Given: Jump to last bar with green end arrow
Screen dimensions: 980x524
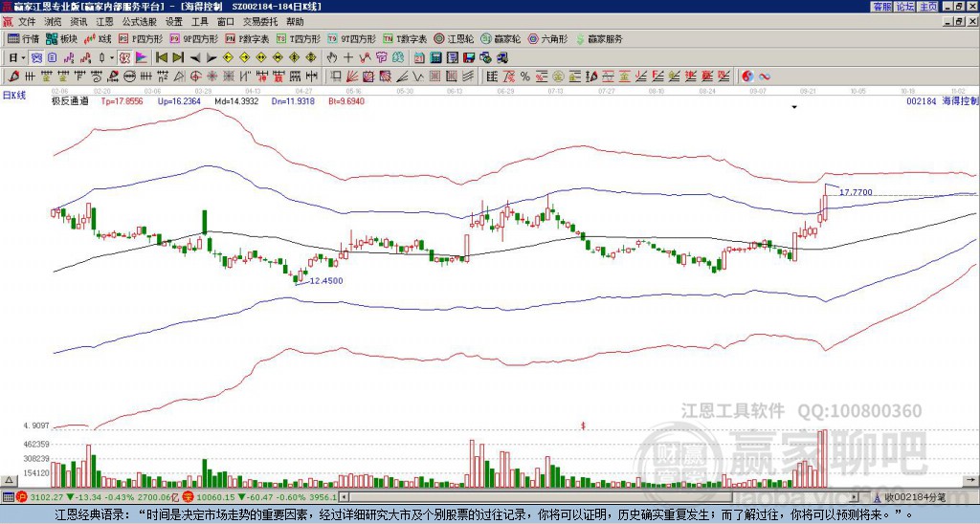Looking at the screenshot, I should click(178, 58).
